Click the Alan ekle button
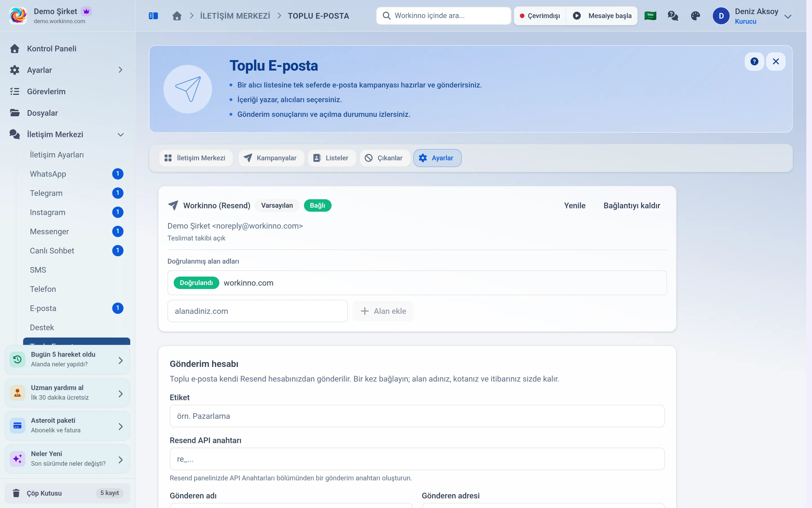Screen dimensions: 812x508 (x=383, y=311)
